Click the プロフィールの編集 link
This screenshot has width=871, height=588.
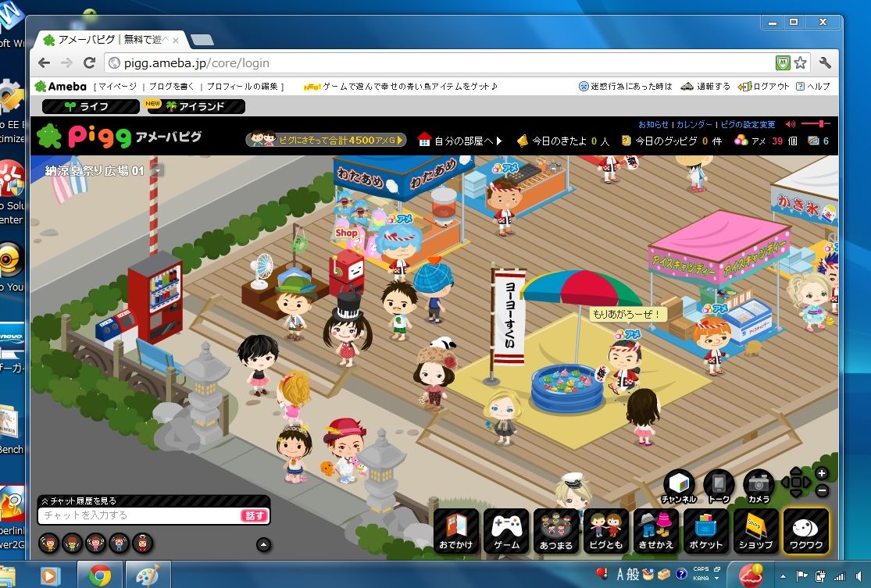[x=243, y=87]
